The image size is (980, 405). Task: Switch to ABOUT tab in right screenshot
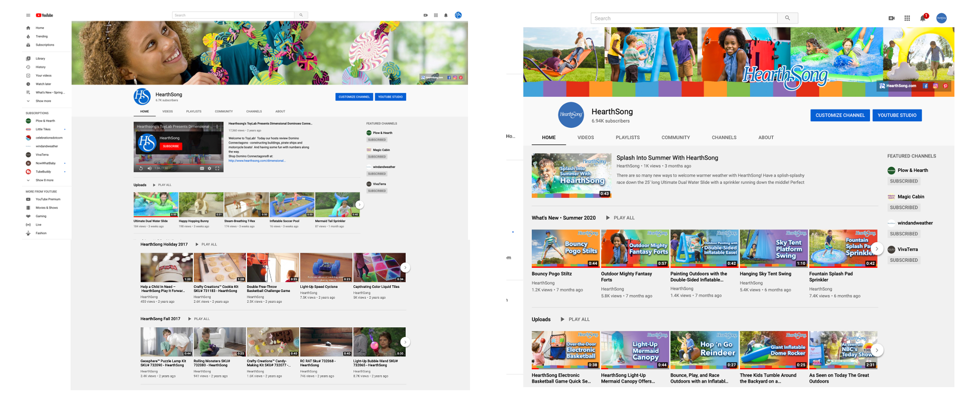click(x=766, y=138)
